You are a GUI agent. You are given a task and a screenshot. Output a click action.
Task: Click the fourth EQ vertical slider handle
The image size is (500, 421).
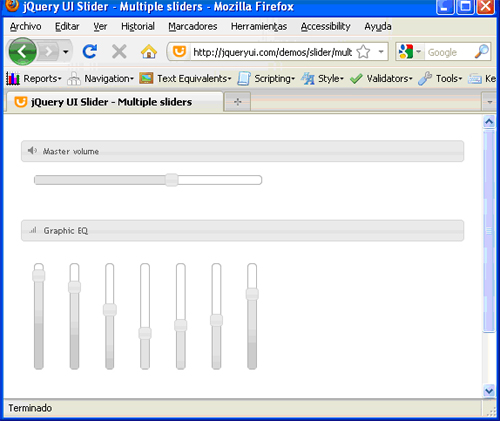(x=145, y=333)
